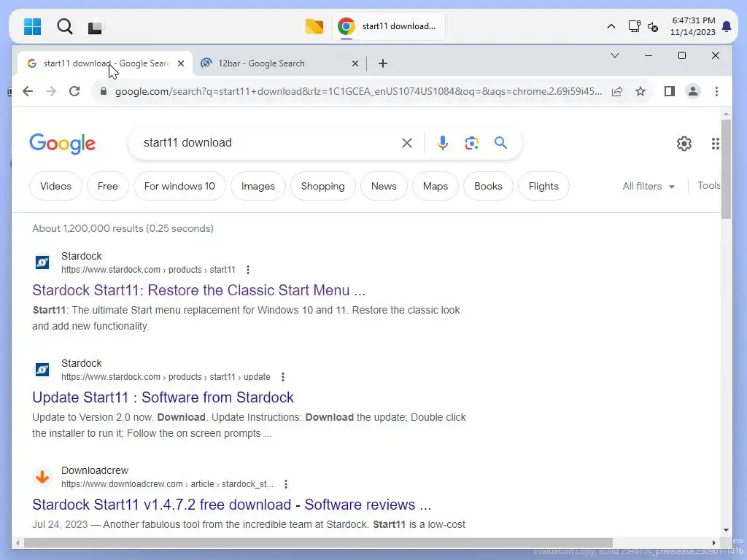Switch to start11 download Google Search tab
Screen dimensions: 747x560
105,63
